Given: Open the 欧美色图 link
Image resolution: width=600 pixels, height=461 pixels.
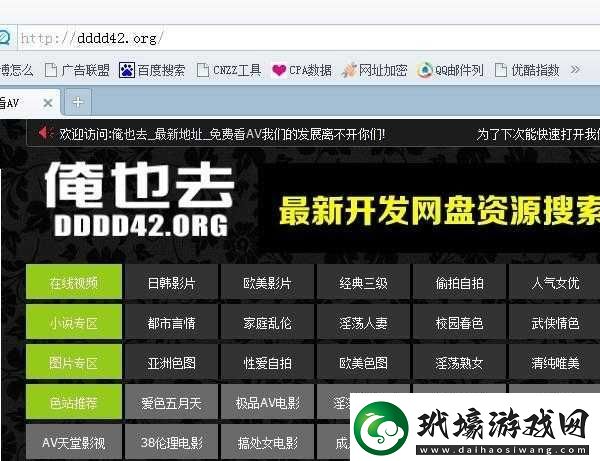Looking at the screenshot, I should point(364,363).
